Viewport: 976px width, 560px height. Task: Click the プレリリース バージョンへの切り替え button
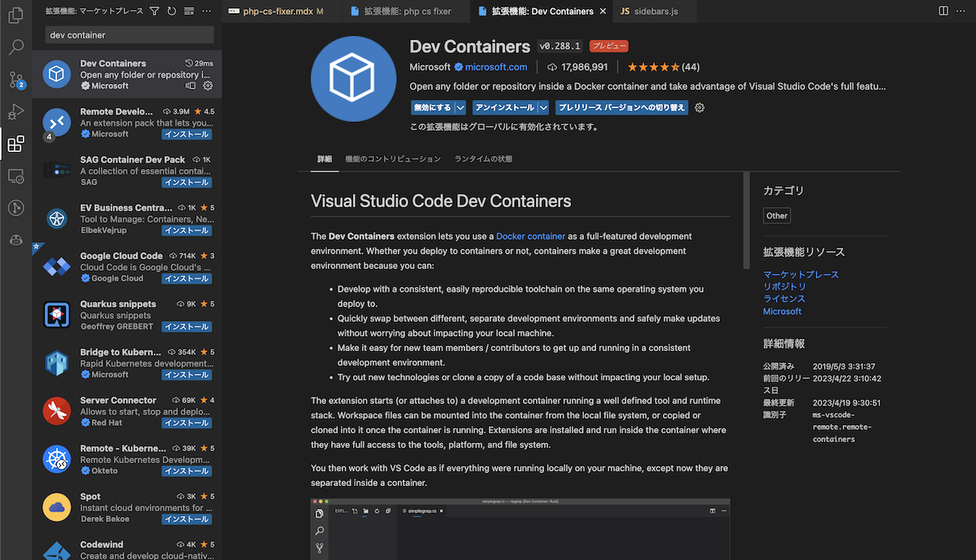point(622,106)
